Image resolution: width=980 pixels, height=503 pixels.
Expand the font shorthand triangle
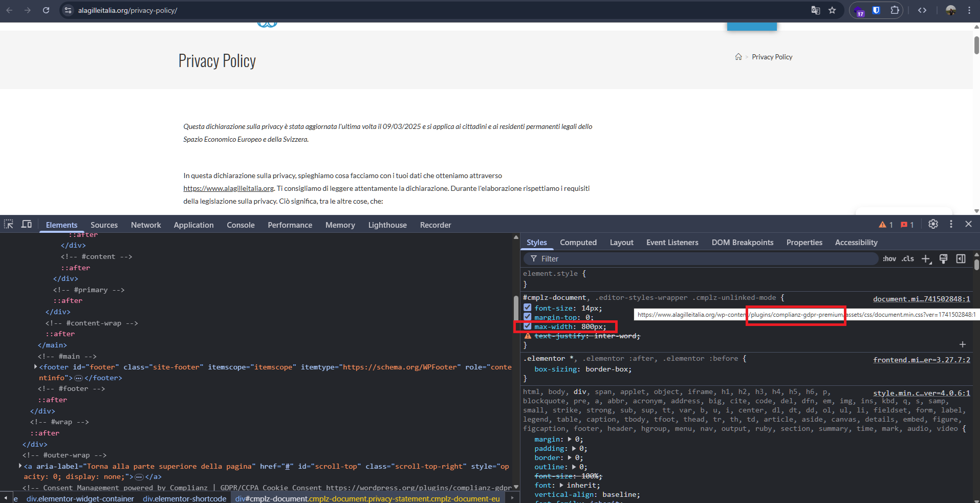click(x=561, y=486)
